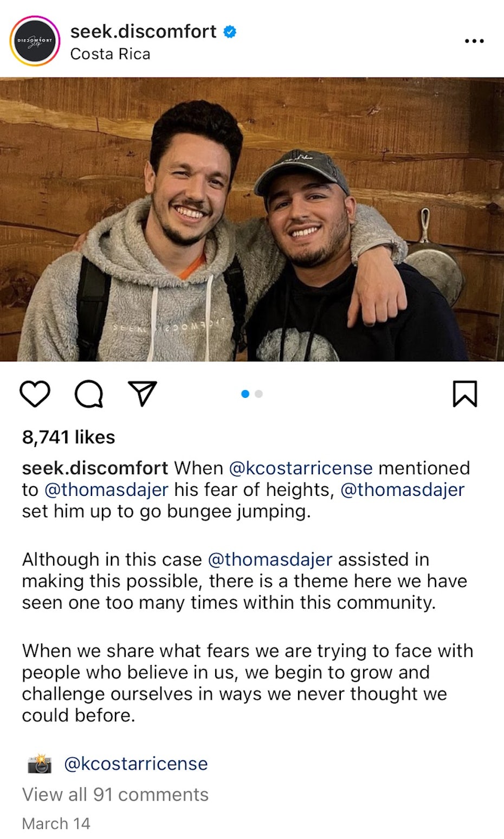The image size is (504, 839).
Task: Tap the blue verified badge
Action: tap(230, 32)
